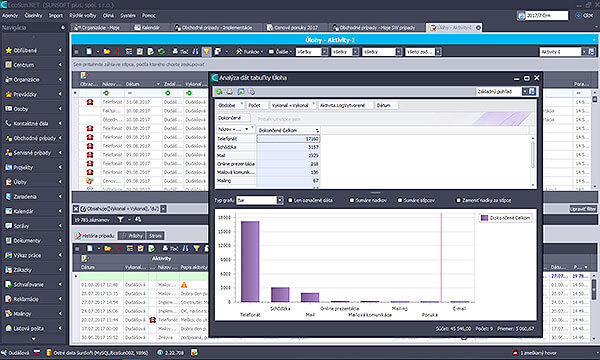Image resolution: width=600 pixels, height=360 pixels.
Task: Click the new record icon in the Úlohy toolbar
Action: 89,51
